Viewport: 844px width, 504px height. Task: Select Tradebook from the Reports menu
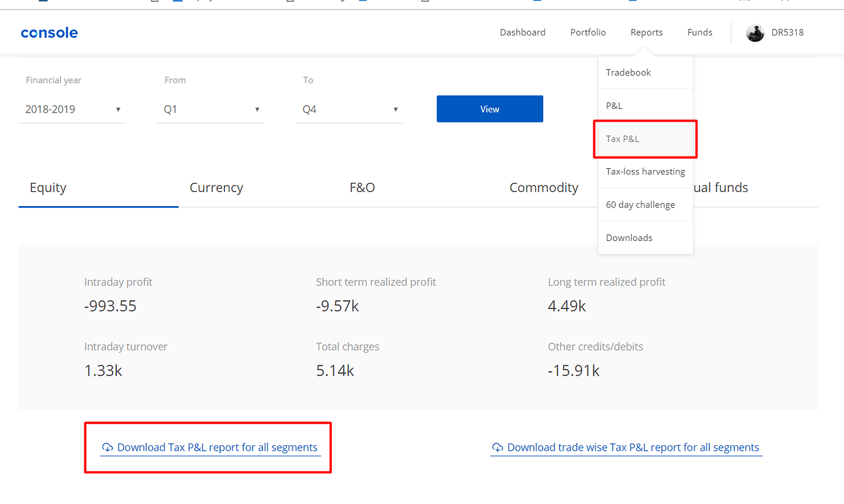point(628,72)
